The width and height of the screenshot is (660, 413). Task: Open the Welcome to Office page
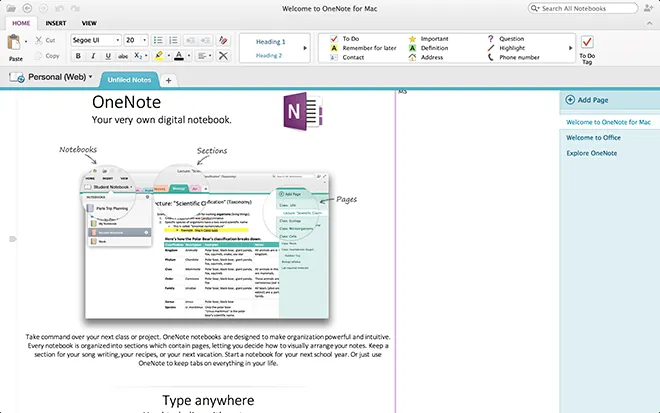point(593,138)
